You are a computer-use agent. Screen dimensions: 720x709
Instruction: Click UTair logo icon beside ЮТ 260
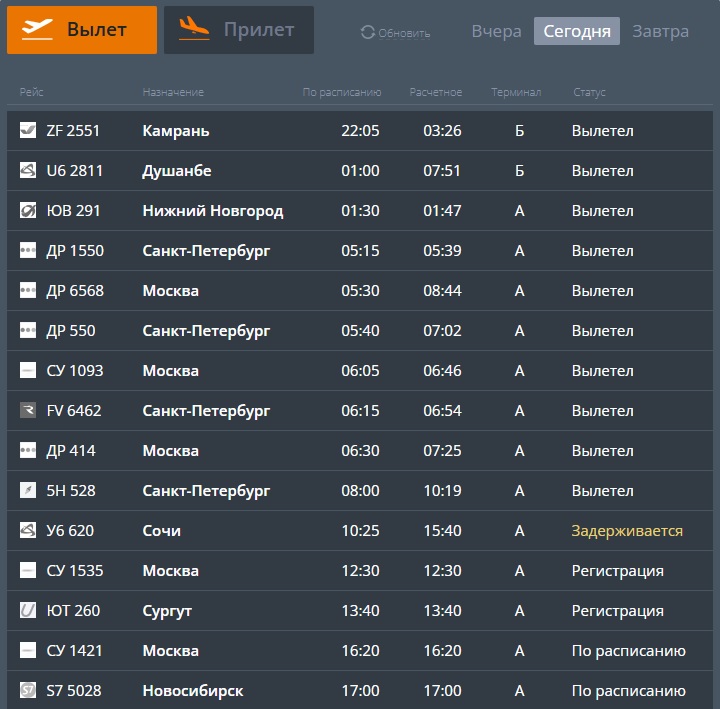(x=28, y=611)
